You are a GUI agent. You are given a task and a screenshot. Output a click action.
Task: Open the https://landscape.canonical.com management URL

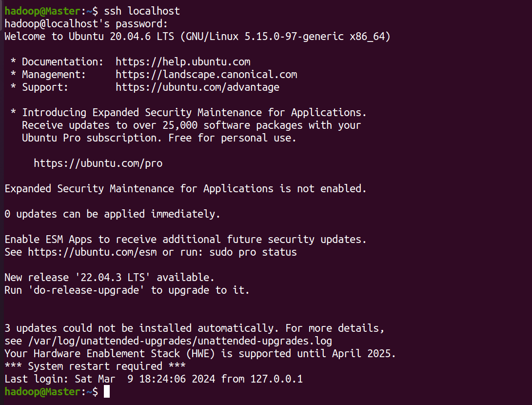pyautogui.click(x=206, y=74)
